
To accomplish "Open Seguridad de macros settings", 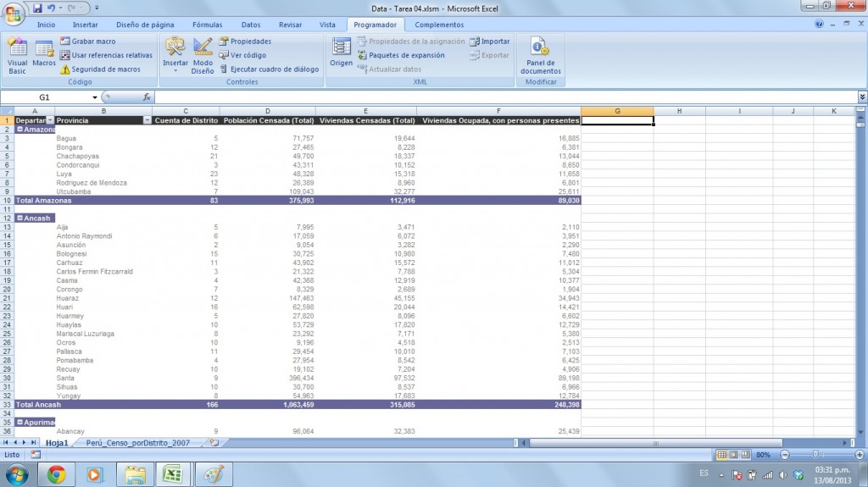I will pos(100,69).
